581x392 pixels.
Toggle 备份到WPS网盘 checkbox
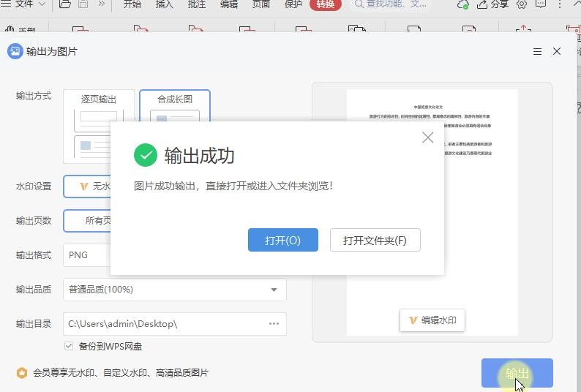tap(69, 346)
